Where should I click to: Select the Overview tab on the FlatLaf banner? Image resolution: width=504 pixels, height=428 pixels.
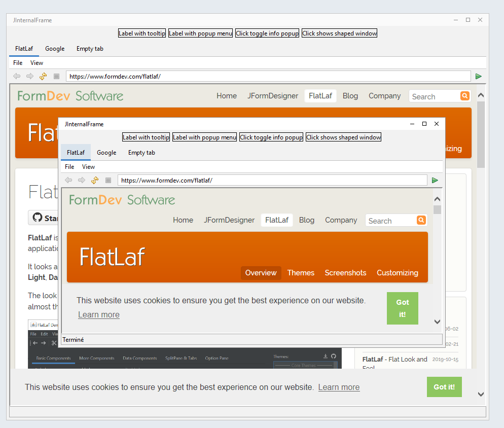261,273
